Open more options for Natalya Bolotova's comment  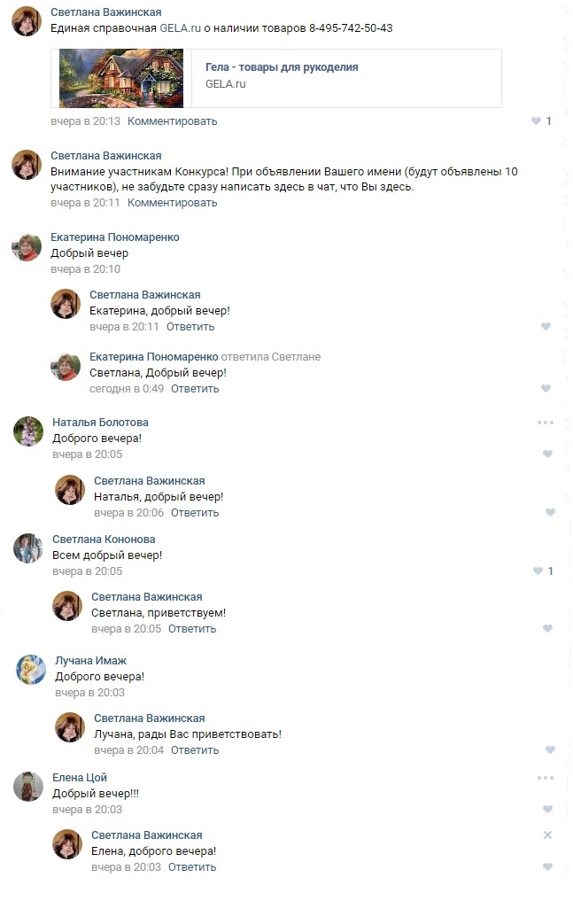(x=545, y=423)
